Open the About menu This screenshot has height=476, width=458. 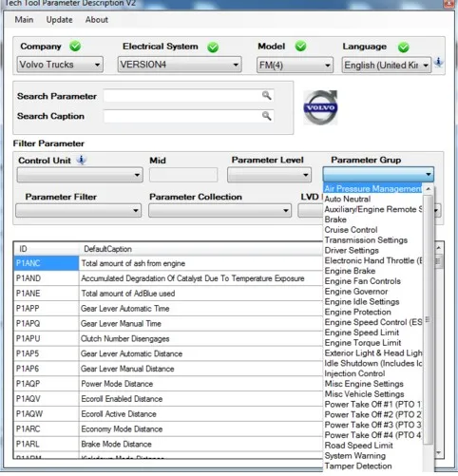(x=97, y=20)
